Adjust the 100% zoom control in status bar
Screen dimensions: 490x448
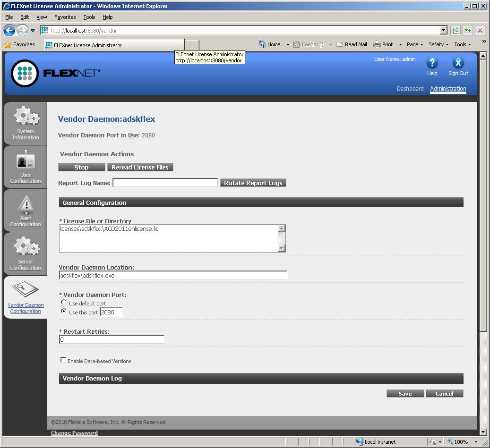pyautogui.click(x=461, y=441)
